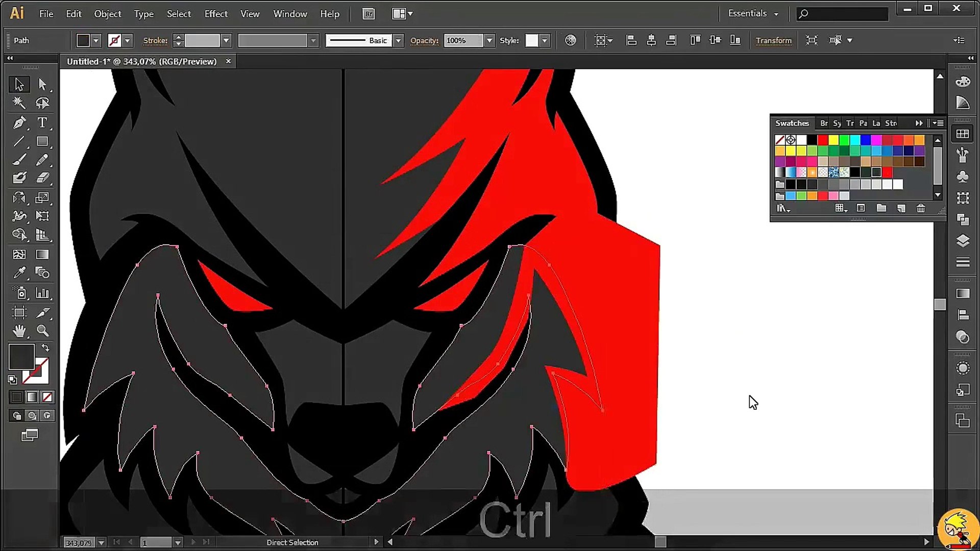Switch to Gradient fill mode
The image size is (980, 551).
32,397
